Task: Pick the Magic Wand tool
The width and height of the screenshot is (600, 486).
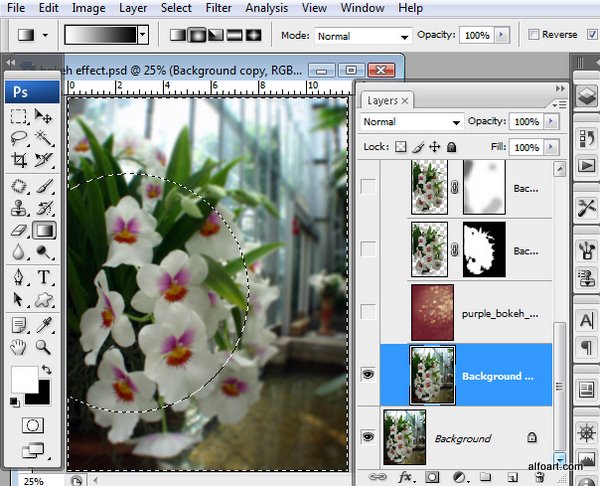Action: coord(44,138)
